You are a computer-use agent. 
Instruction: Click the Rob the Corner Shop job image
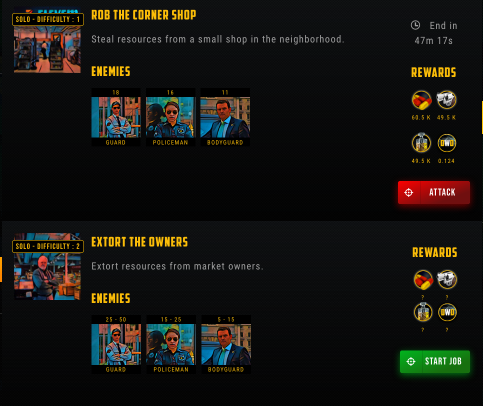(47, 43)
